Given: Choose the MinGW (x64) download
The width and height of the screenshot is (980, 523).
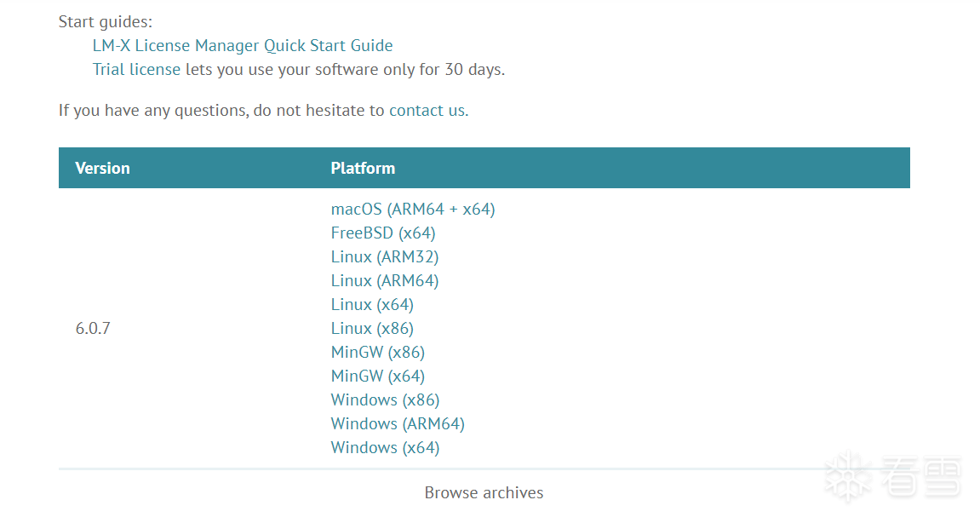Looking at the screenshot, I should click(x=377, y=376).
